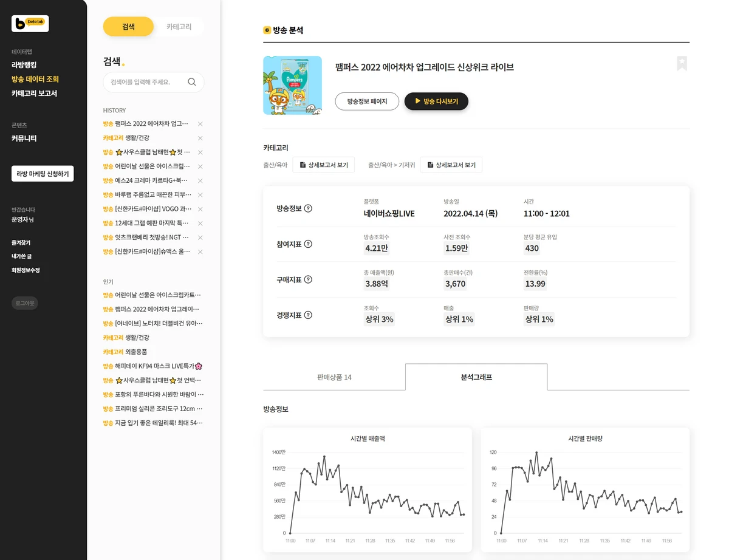Open popular item 지금 입기 좋은 데일리룩
This screenshot has width=729, height=560.
coord(153,423)
